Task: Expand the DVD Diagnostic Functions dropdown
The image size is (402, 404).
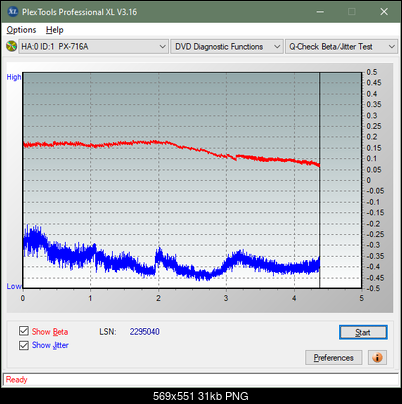Action: [x=227, y=47]
